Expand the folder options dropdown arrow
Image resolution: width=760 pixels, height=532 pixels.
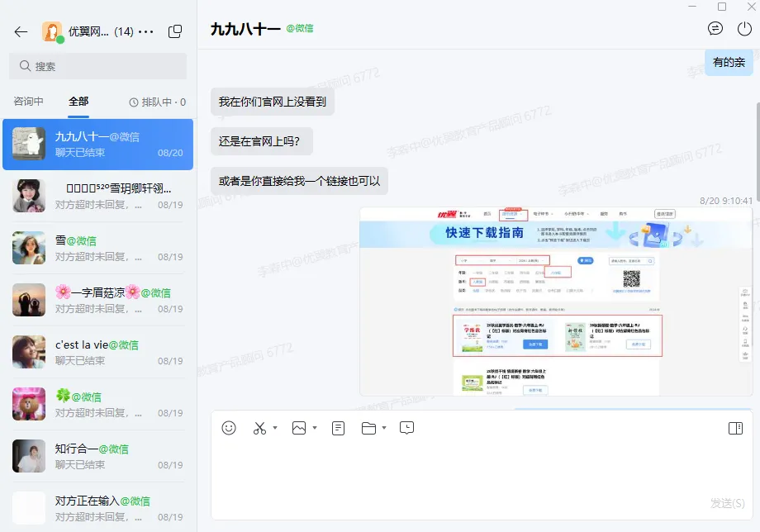pos(384,428)
